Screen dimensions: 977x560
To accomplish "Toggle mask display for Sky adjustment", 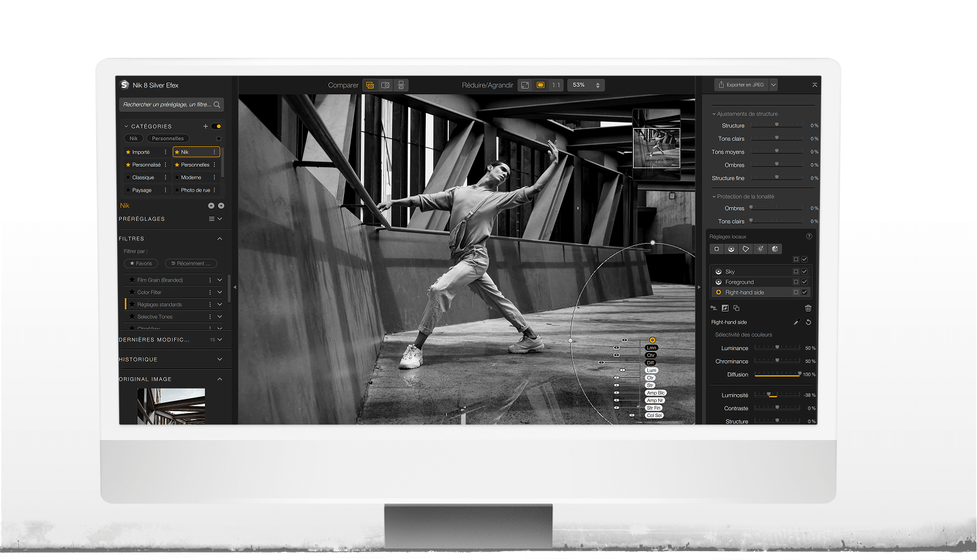I will tap(796, 272).
